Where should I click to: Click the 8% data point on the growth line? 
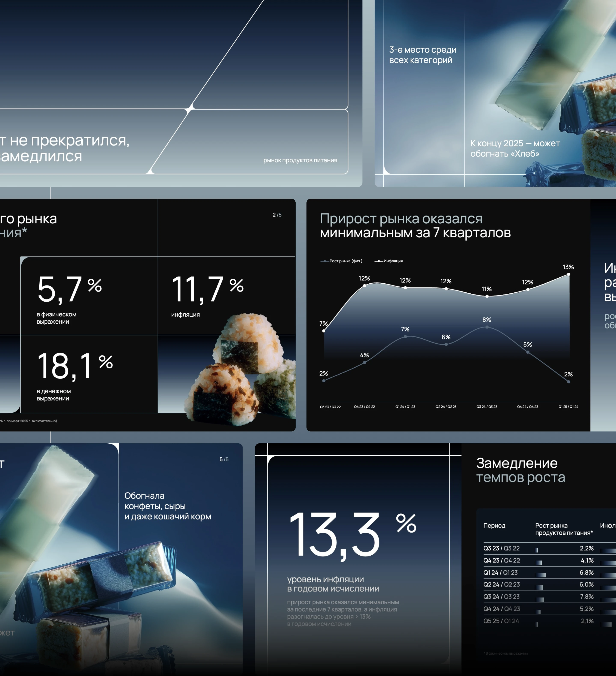click(487, 327)
